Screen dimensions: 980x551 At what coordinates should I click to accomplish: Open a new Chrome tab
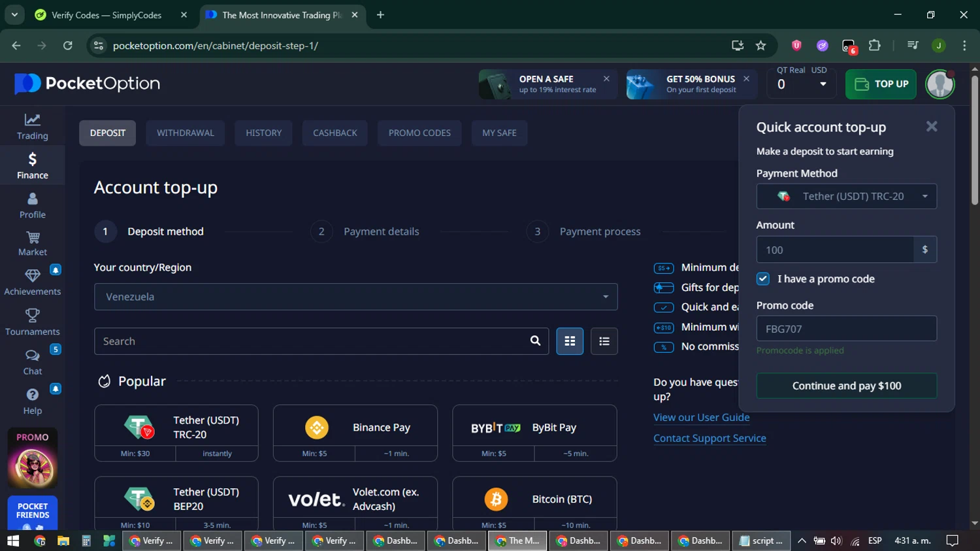(380, 15)
